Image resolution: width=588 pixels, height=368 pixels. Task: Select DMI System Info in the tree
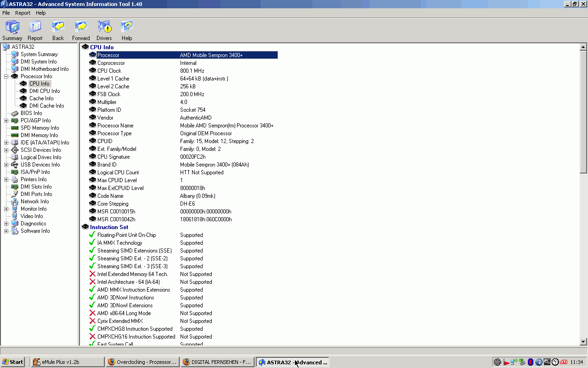(x=39, y=62)
